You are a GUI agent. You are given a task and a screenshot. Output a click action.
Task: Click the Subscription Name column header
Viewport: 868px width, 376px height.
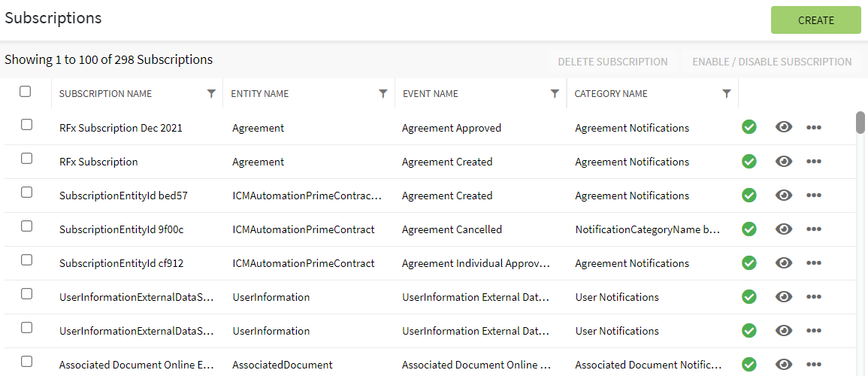coord(105,94)
